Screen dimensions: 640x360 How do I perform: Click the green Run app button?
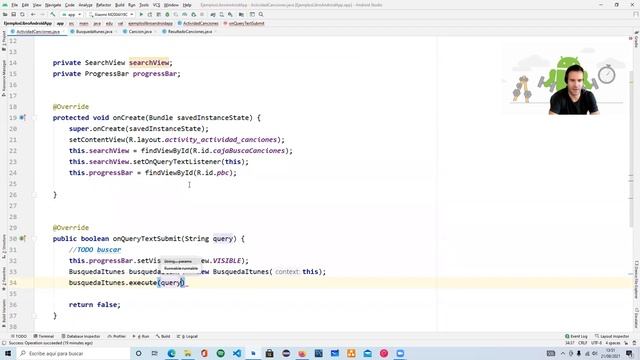coord(141,14)
